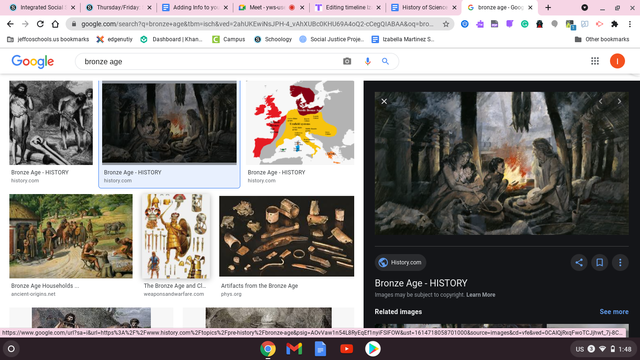
Task: Click See more related images
Action: pos(614,311)
